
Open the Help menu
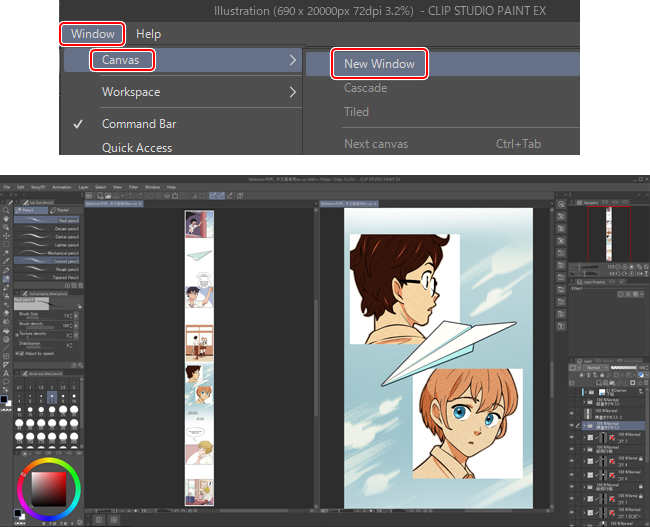pos(148,34)
